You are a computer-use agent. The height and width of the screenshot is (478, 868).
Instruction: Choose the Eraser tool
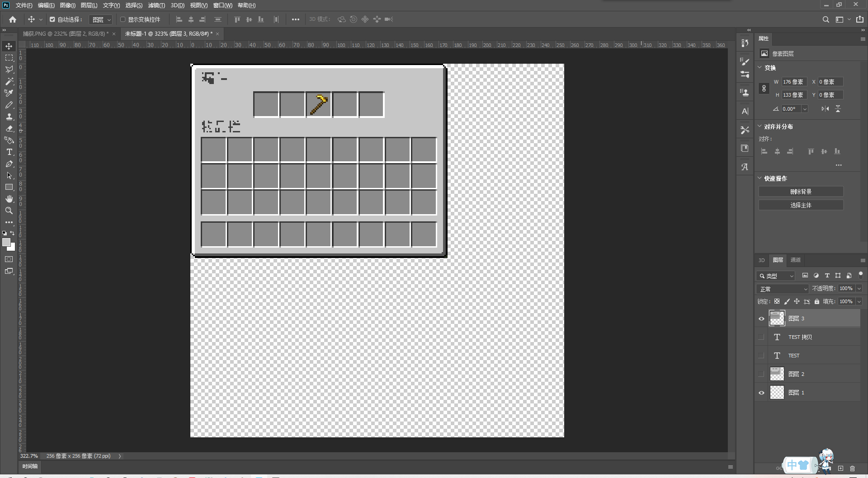[x=9, y=128]
